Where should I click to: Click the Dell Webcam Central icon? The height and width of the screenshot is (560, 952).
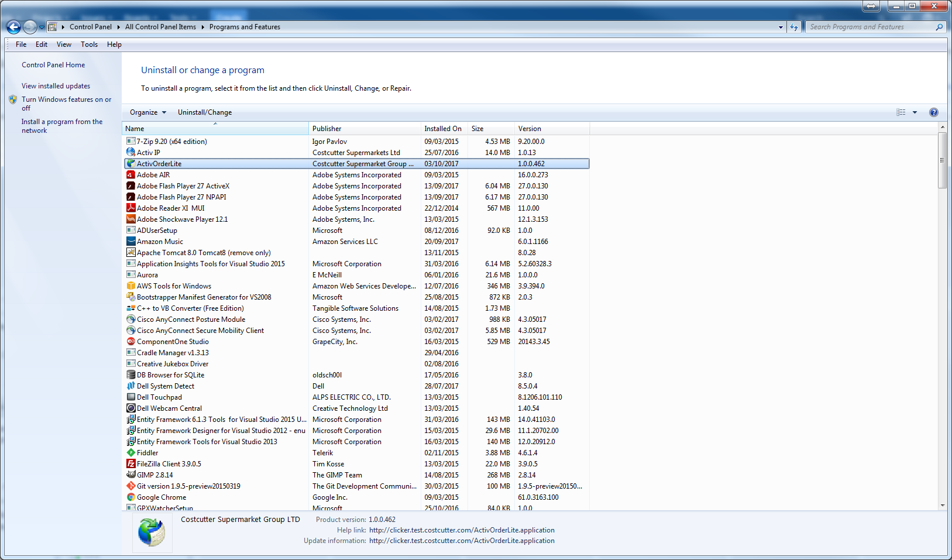[131, 408]
